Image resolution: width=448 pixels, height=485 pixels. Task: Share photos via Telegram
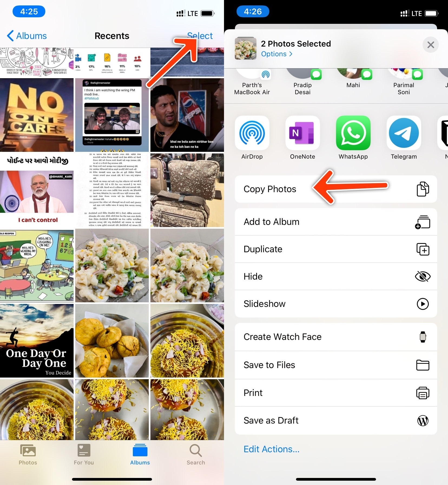point(403,138)
